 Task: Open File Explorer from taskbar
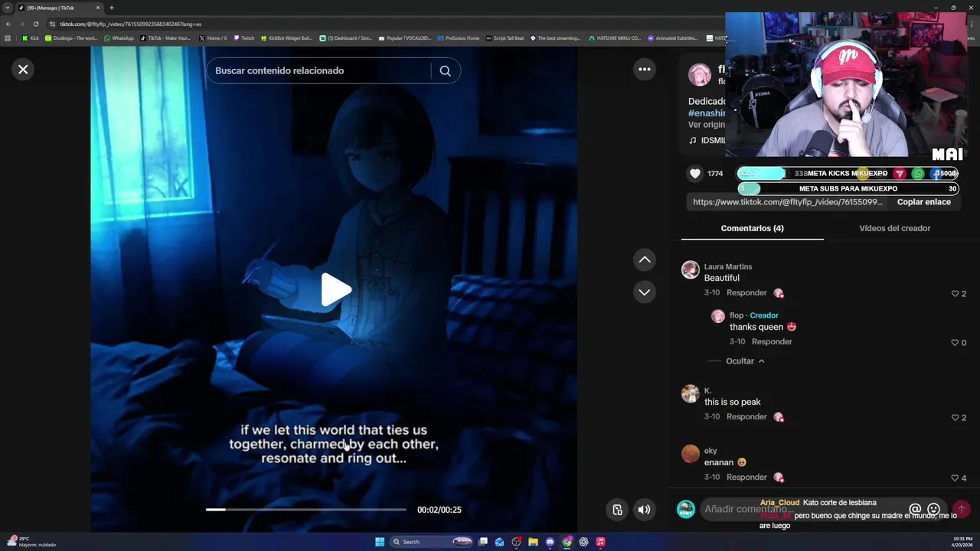[533, 542]
